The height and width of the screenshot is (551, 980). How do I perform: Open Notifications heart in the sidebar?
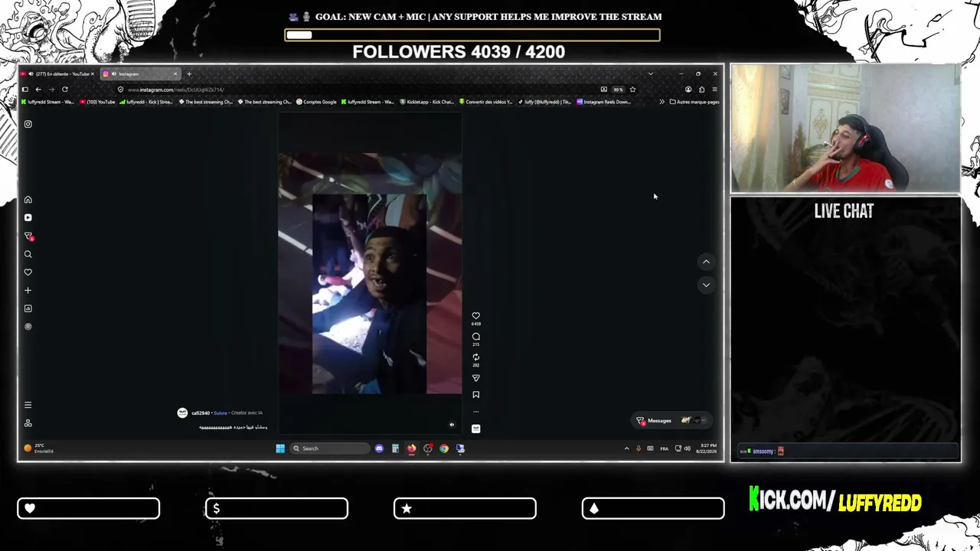28,272
